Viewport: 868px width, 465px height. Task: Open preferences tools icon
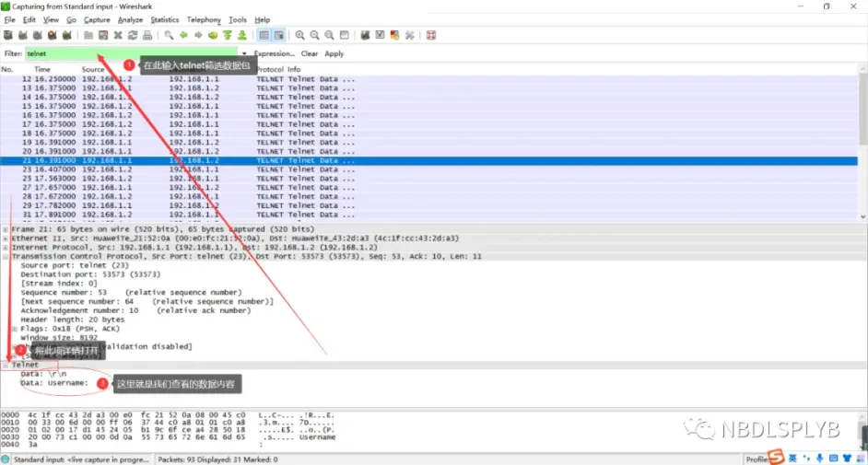[x=410, y=35]
